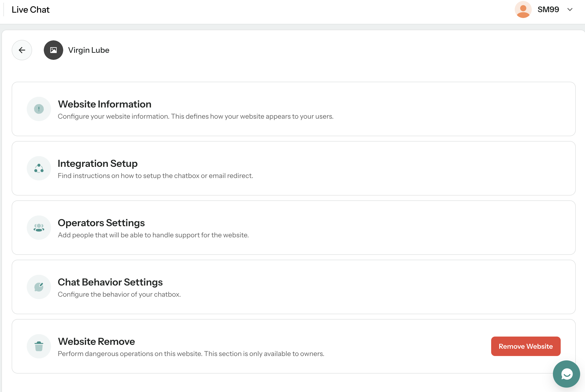The height and width of the screenshot is (392, 585).
Task: Click the Integration Setup nodes icon
Action: (39, 168)
